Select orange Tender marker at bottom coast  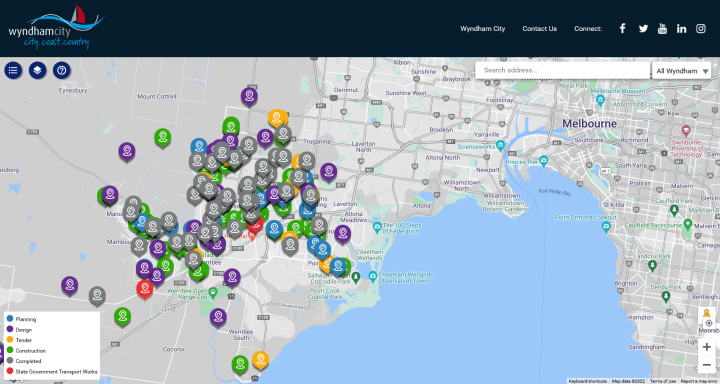[x=260, y=360]
